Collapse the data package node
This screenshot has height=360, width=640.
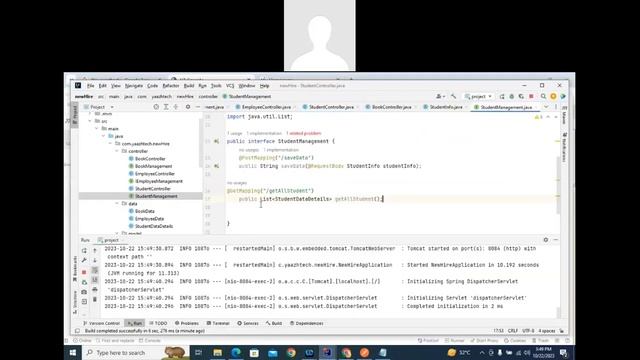click(x=117, y=203)
